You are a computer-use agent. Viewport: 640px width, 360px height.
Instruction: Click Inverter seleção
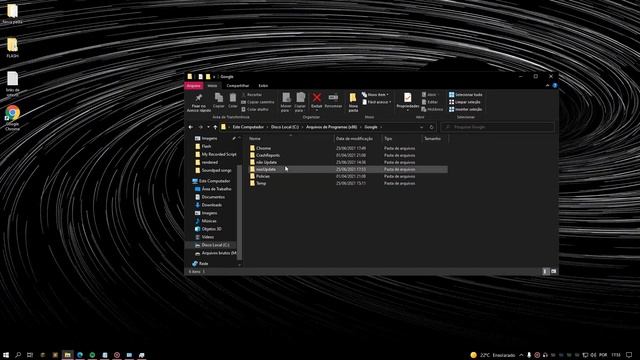coord(465,109)
